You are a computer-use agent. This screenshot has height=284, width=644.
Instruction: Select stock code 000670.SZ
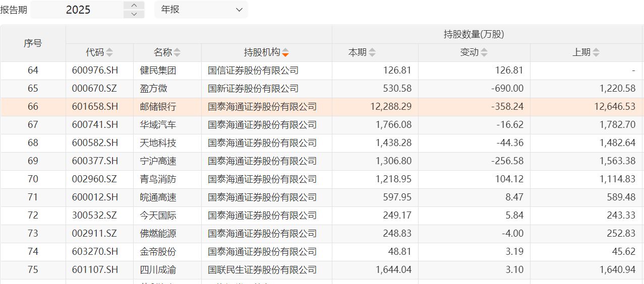(x=94, y=89)
